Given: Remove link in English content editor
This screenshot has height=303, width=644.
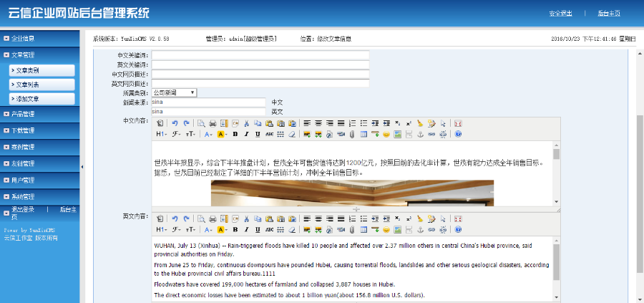Looking at the screenshot, I should pos(443,229).
